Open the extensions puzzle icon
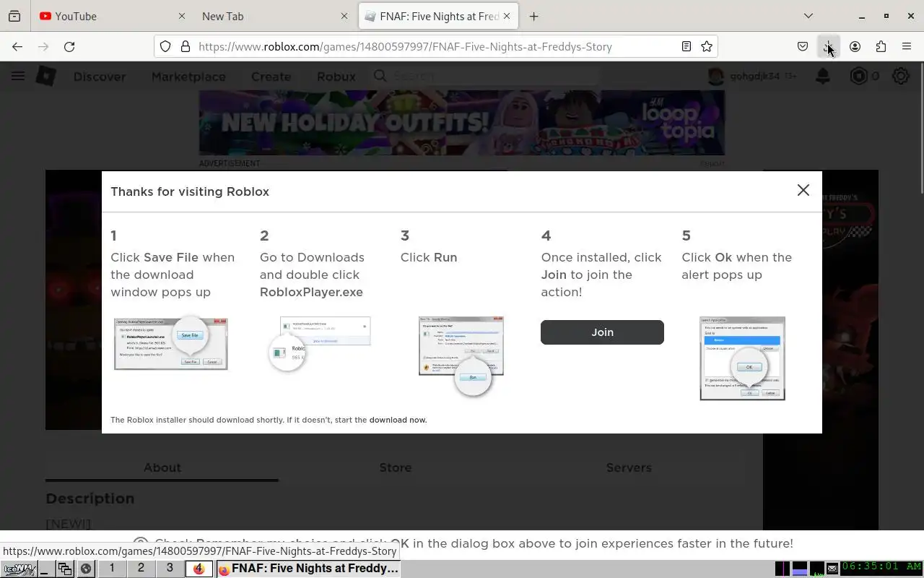The width and height of the screenshot is (924, 578). point(881,46)
